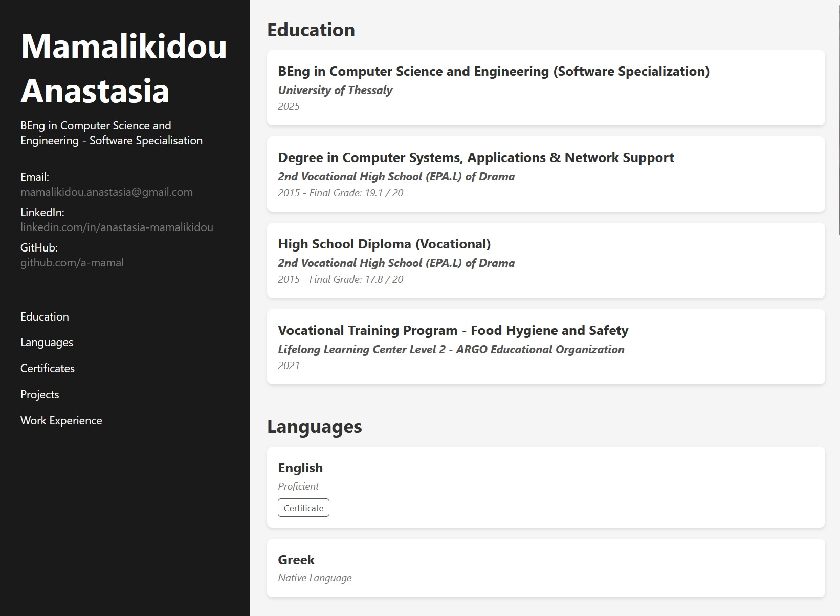Select the High School Diploma entry
The height and width of the screenshot is (616, 840).
(545, 261)
